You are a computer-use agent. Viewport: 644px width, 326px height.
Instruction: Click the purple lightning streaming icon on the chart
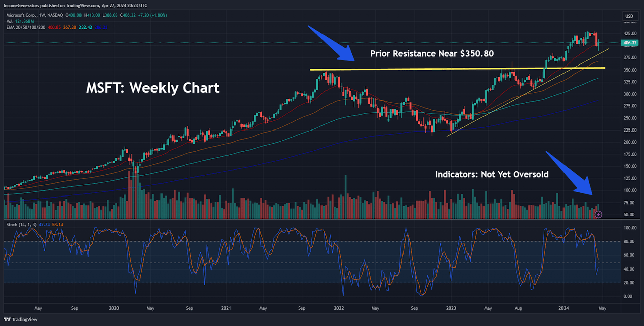pos(598,214)
